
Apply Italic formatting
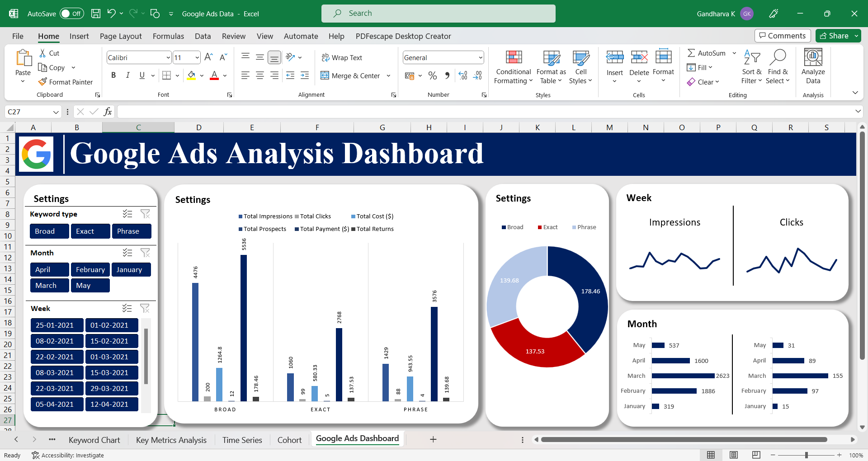(128, 75)
